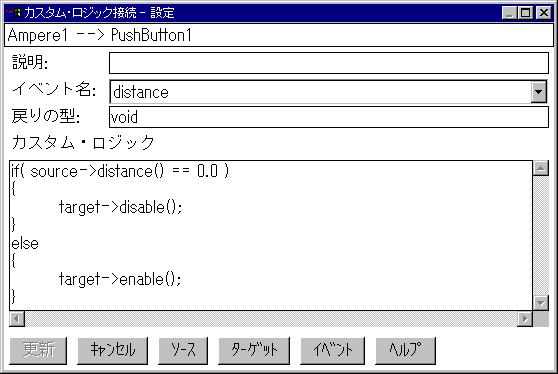Screen dimensions: 558x374
Task: Click the イベント名: label
Action: pyautogui.click(x=54, y=89)
